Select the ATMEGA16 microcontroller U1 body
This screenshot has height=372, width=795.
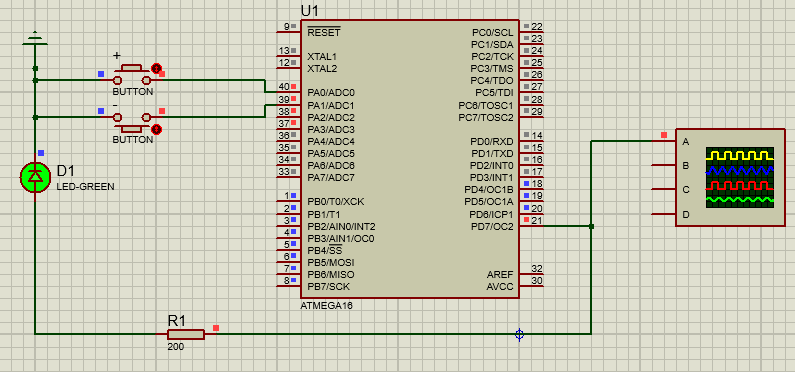point(410,159)
